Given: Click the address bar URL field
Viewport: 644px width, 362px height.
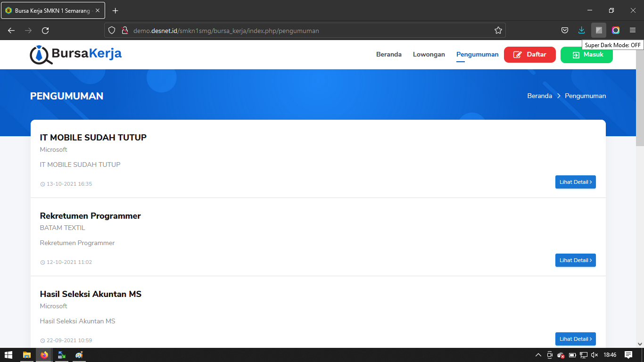Looking at the screenshot, I should pyautogui.click(x=302, y=31).
